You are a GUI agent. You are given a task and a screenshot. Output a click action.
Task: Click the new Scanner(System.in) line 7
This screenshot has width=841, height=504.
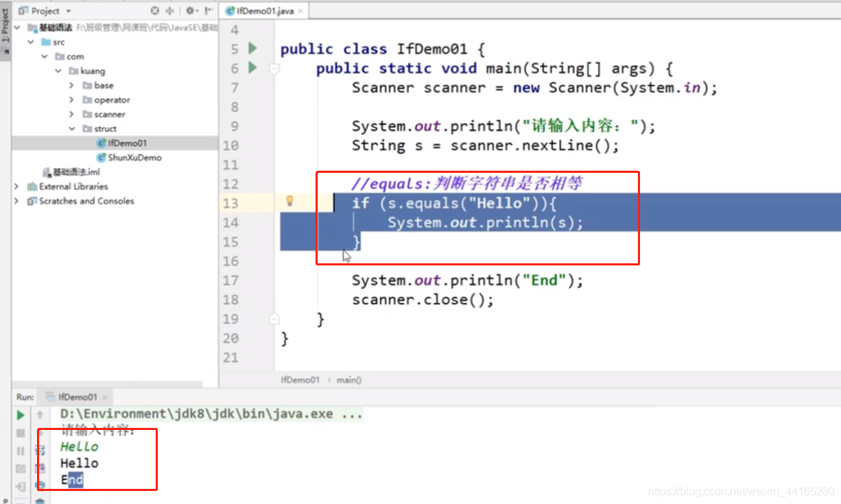(x=534, y=88)
